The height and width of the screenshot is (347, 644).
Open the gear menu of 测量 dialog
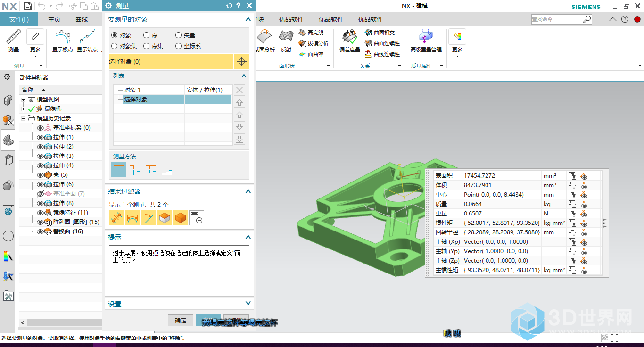click(x=108, y=6)
